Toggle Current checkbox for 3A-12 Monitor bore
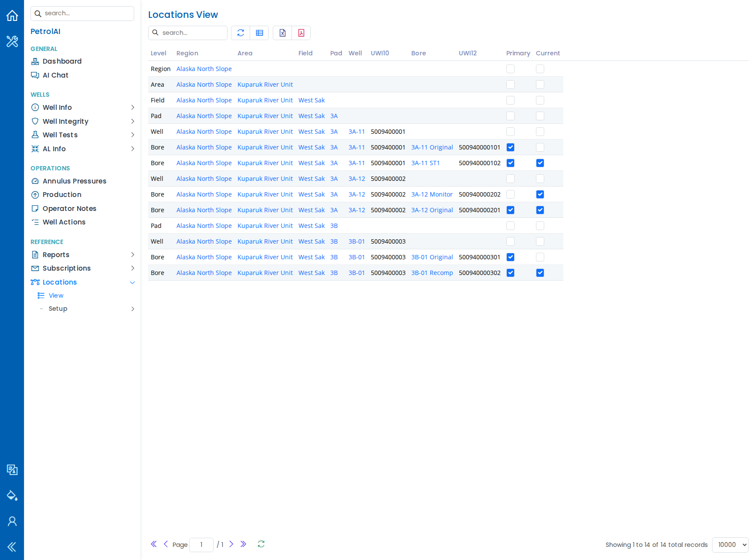Image resolution: width=756 pixels, height=560 pixels. (540, 194)
